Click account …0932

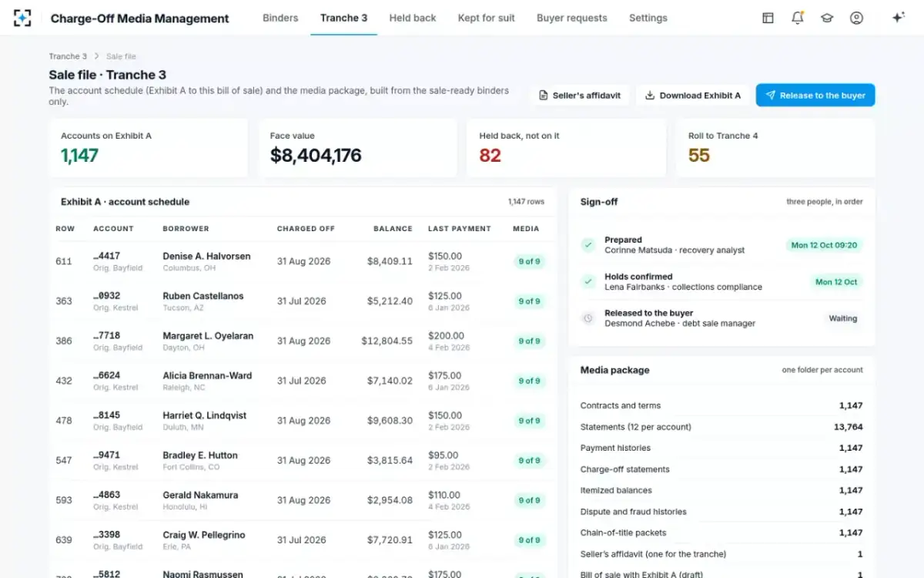pos(106,296)
